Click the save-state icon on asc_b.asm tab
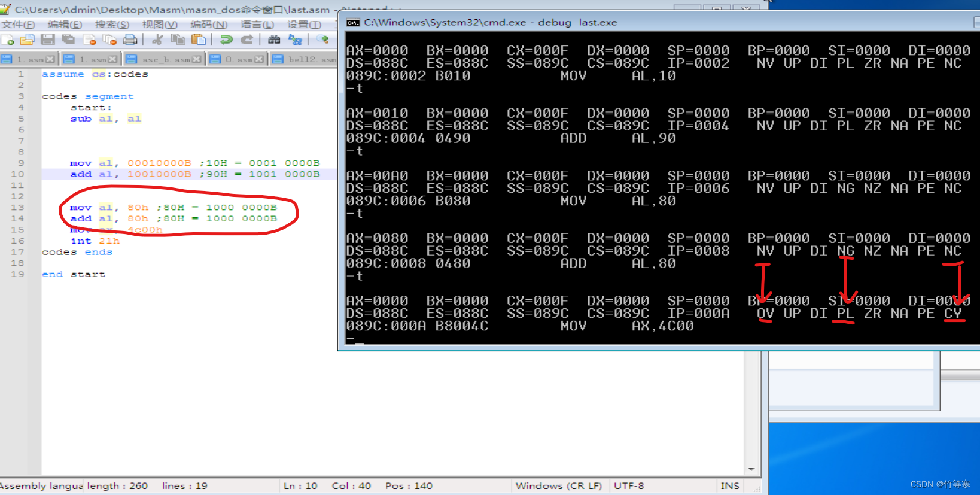 (x=132, y=59)
